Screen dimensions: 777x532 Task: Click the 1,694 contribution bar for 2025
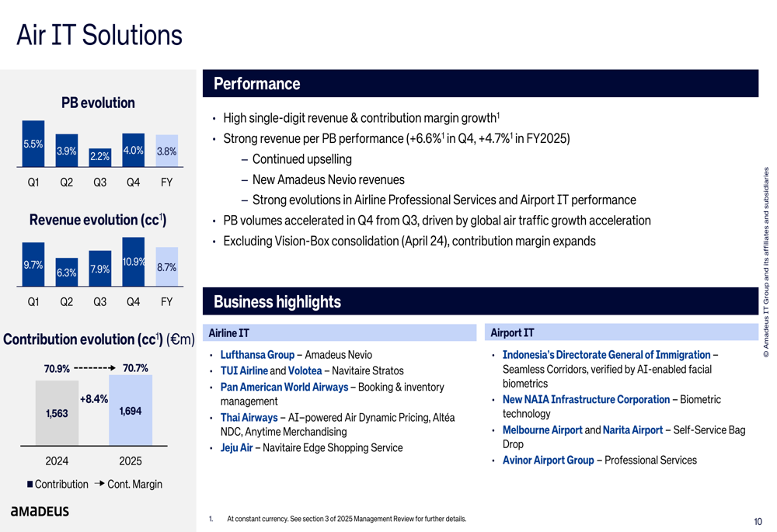131,410
